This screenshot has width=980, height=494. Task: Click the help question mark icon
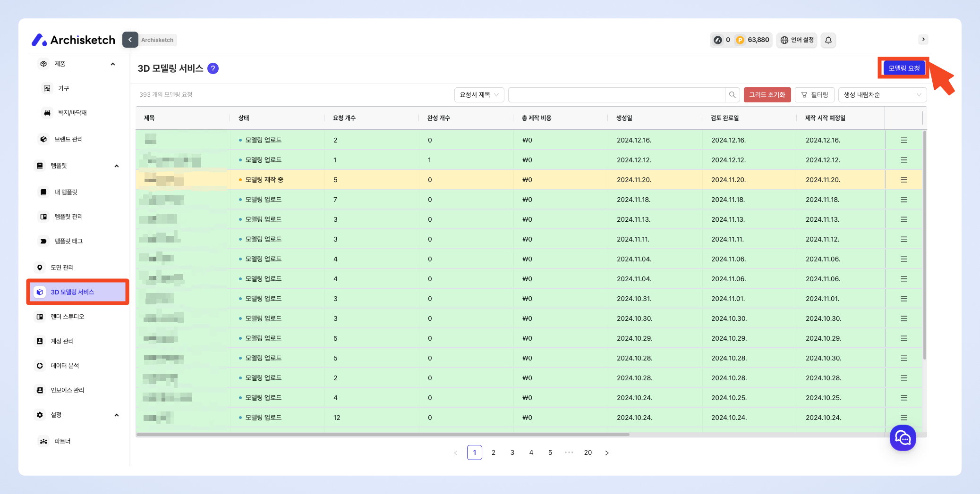pyautogui.click(x=213, y=68)
